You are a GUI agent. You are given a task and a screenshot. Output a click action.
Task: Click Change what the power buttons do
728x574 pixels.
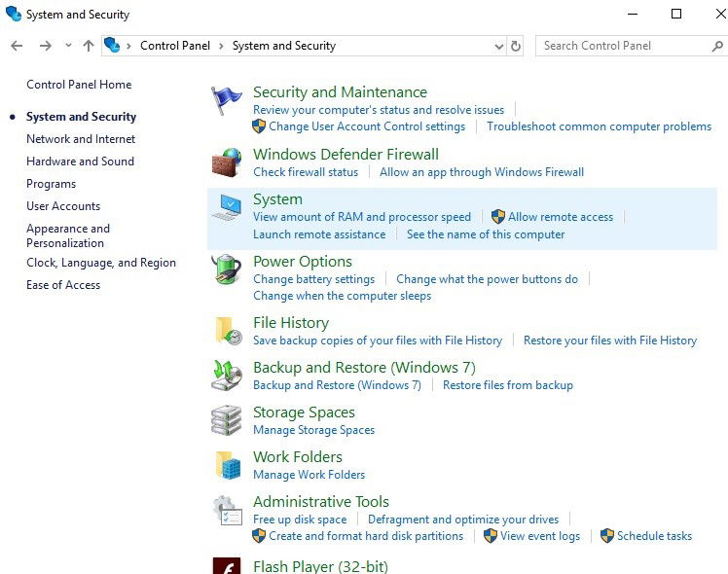(487, 279)
